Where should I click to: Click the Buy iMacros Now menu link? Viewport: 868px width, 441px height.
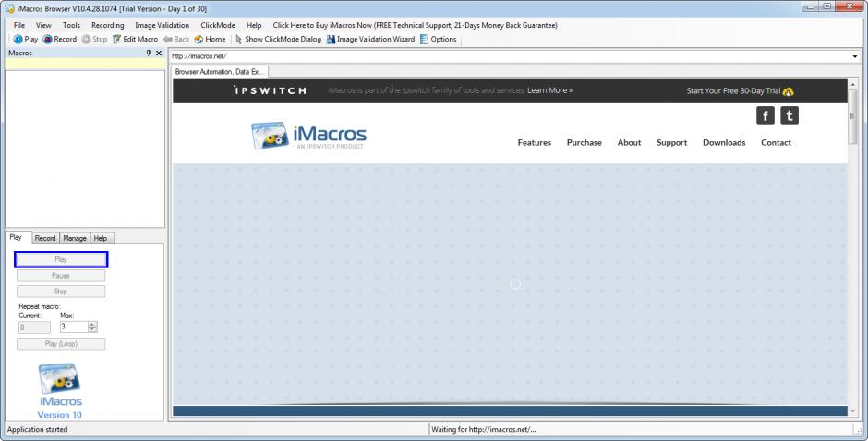click(416, 26)
